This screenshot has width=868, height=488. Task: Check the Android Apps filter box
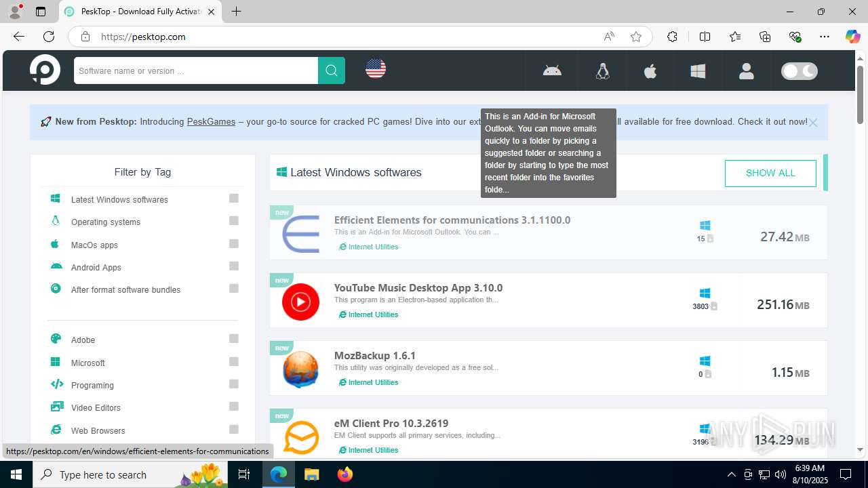[x=234, y=266]
